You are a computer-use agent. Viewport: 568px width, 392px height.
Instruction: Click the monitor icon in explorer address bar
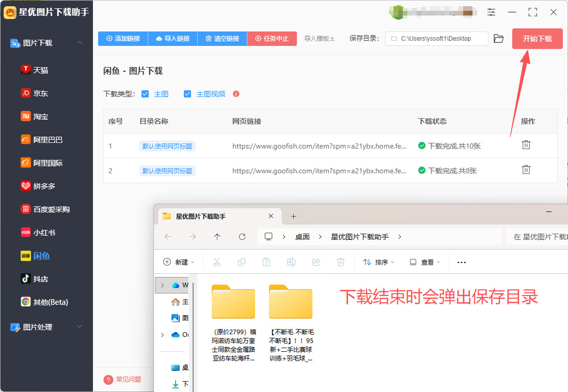tap(269, 237)
